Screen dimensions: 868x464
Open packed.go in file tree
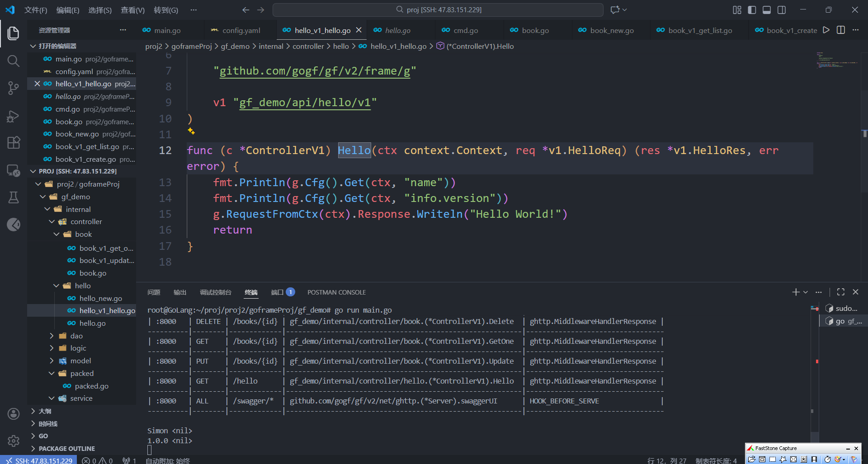point(91,386)
